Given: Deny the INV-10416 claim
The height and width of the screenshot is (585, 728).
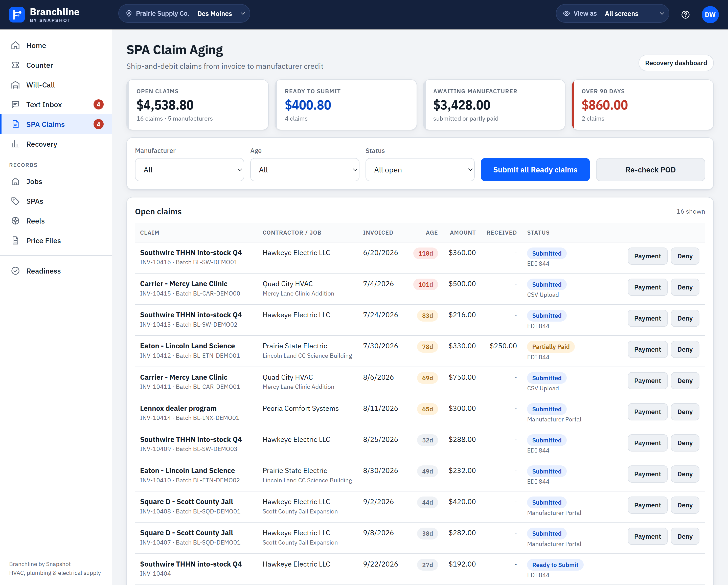Looking at the screenshot, I should [685, 256].
